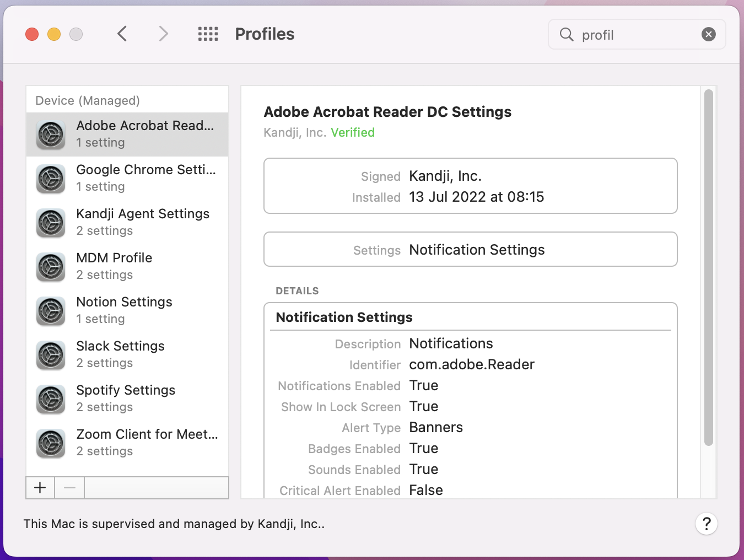Click the Critical Alert Enabled value False
Viewport: 744px width, 560px height.
coord(426,490)
